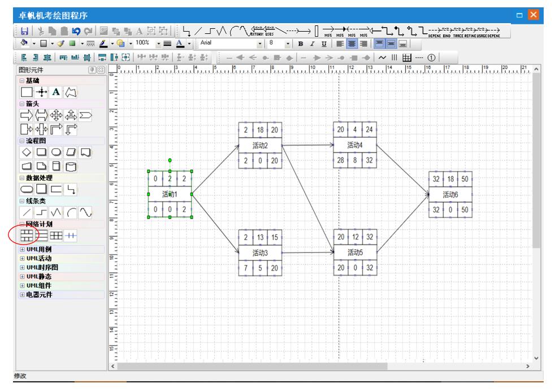Click the EXTEND arrow connector tool
The image size is (555, 392).
pos(257,31)
